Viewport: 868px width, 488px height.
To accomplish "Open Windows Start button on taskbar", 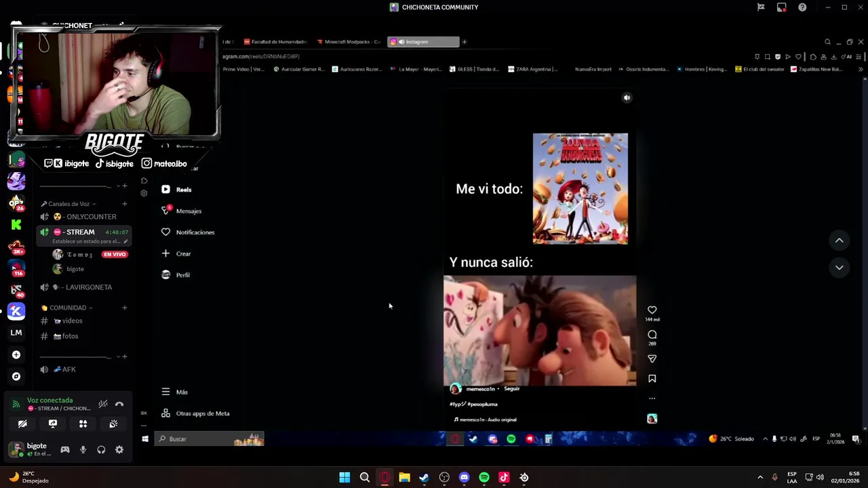I will pos(344,477).
